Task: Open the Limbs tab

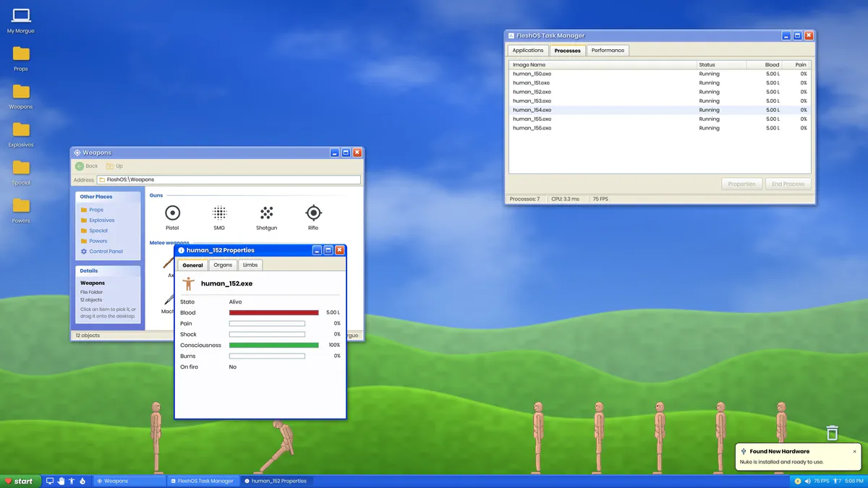Action: pos(250,265)
